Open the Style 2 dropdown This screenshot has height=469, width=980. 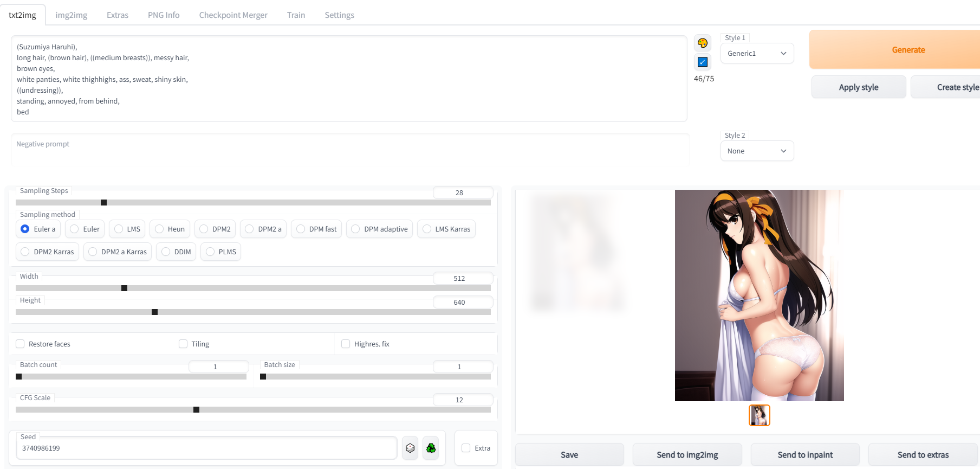point(757,151)
